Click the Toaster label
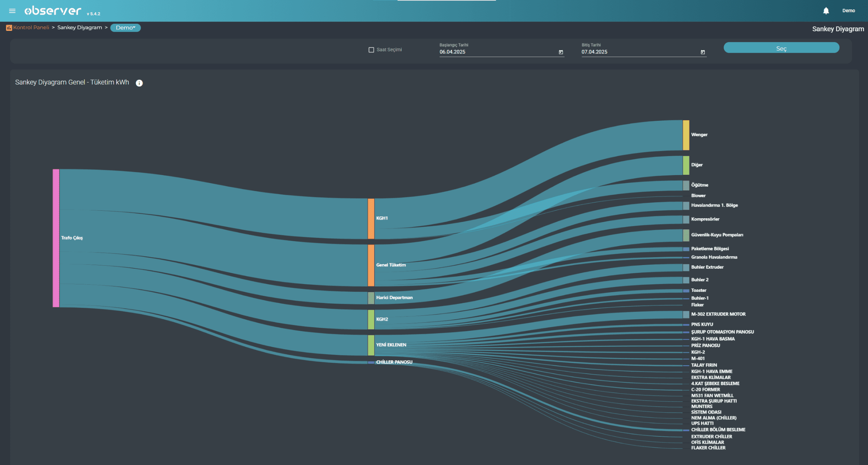 698,290
